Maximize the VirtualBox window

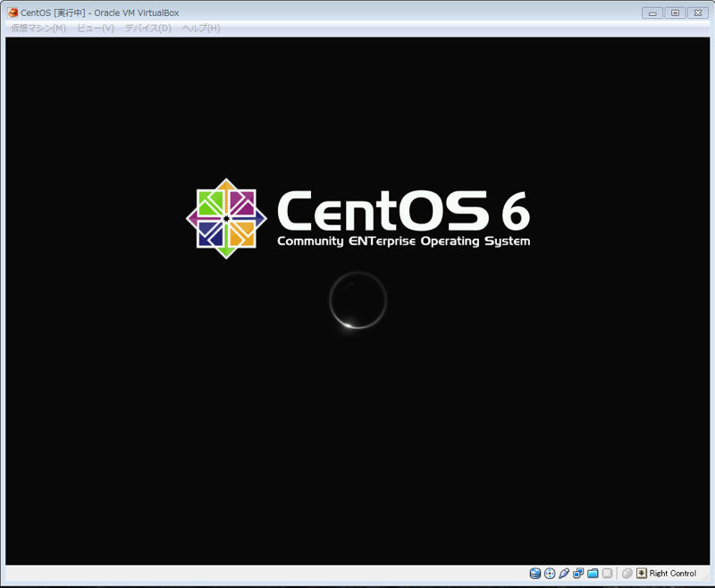point(676,13)
